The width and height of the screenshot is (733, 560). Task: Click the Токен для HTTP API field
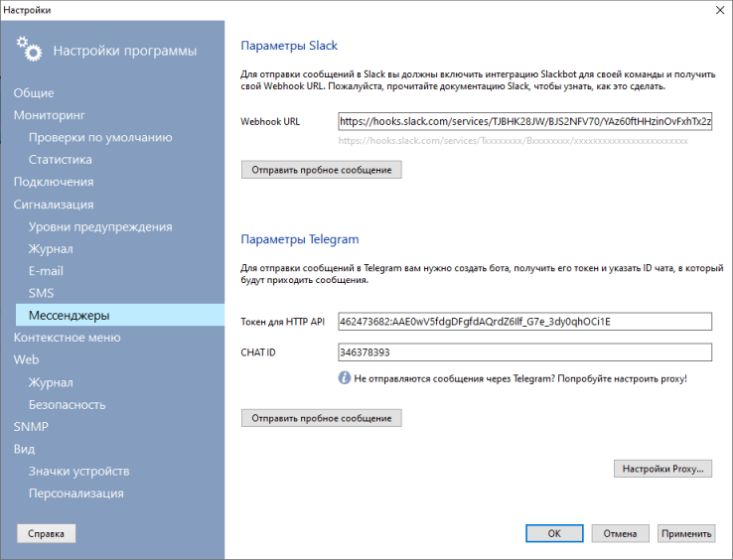click(x=525, y=322)
